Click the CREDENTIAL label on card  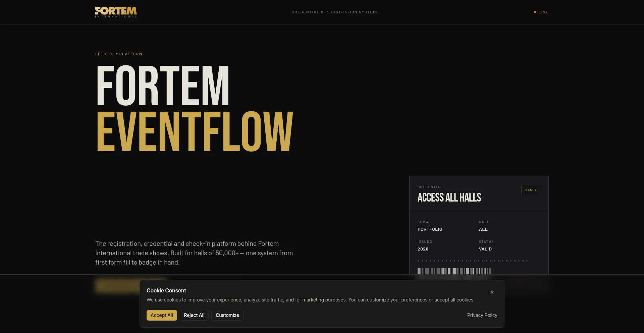point(430,187)
